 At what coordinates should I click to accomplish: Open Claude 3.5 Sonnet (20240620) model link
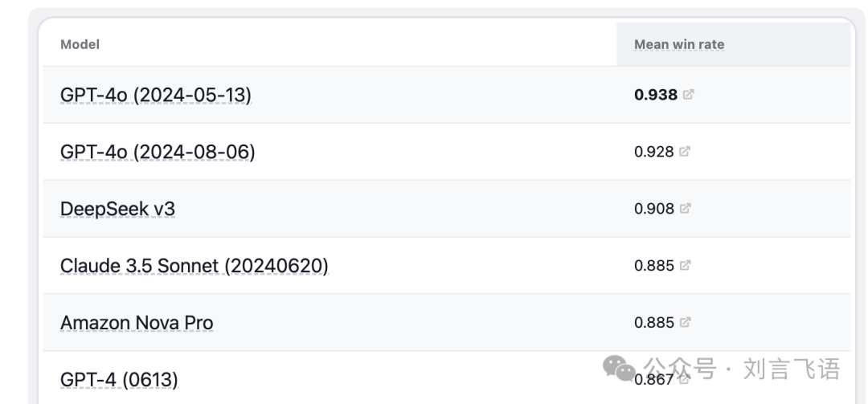click(x=194, y=266)
